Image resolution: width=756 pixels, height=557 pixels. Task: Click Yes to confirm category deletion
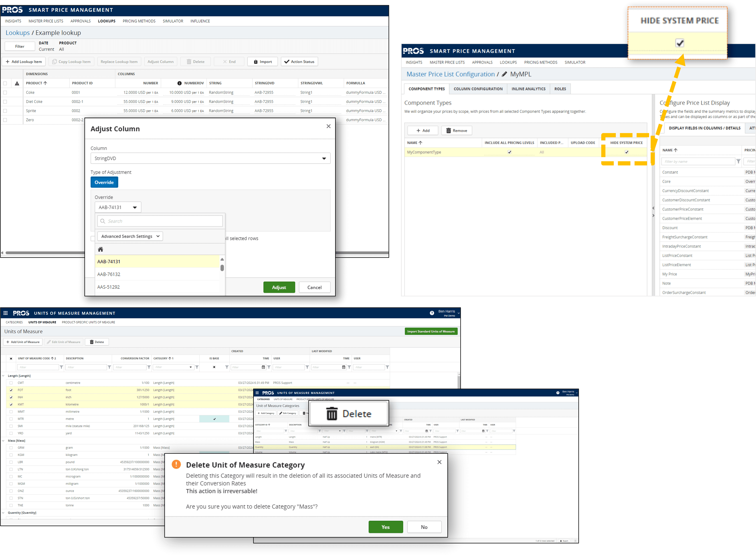385,527
